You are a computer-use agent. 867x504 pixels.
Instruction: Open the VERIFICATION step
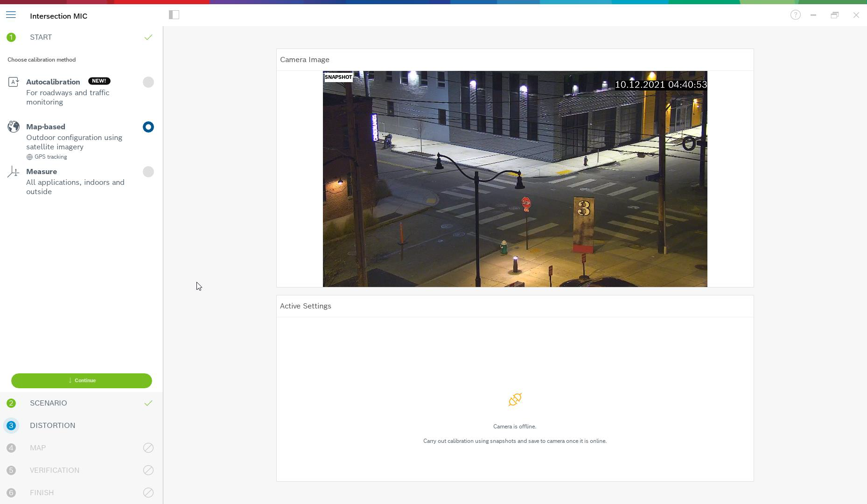click(55, 470)
